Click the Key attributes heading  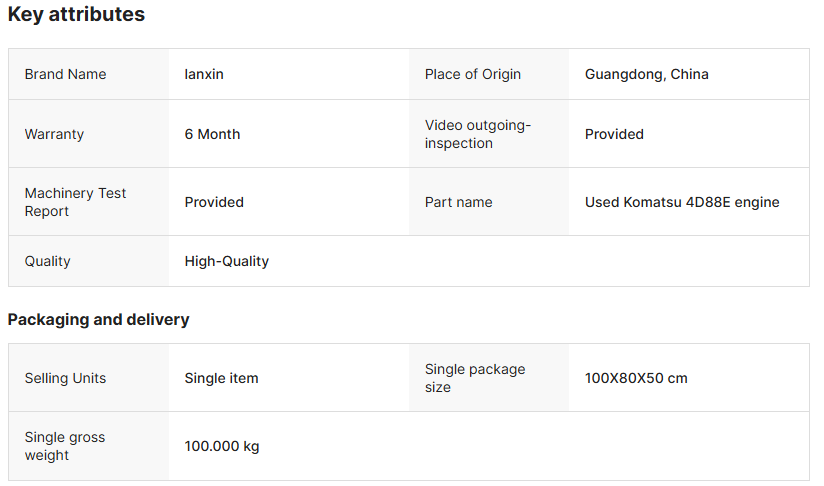tap(76, 15)
